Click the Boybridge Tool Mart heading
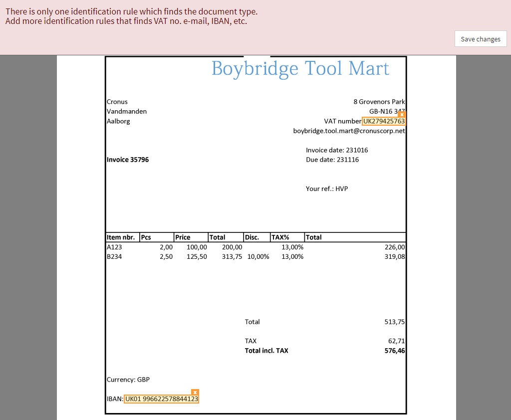The height and width of the screenshot is (420, 511). coord(300,69)
